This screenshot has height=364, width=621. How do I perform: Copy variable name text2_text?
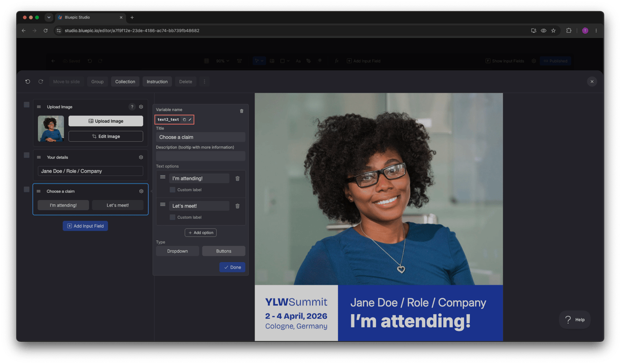tap(184, 120)
